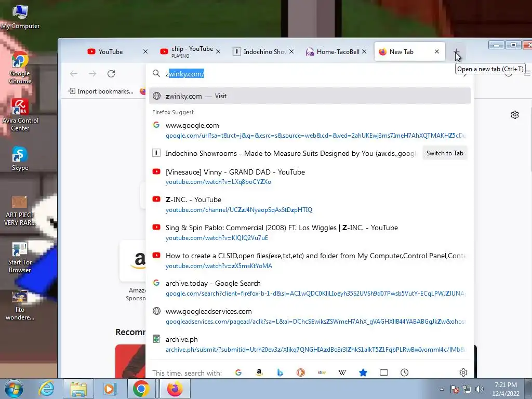Launch Start Tor Browser shortcut
Viewport: 532px width, 399px height.
pyautogui.click(x=20, y=258)
